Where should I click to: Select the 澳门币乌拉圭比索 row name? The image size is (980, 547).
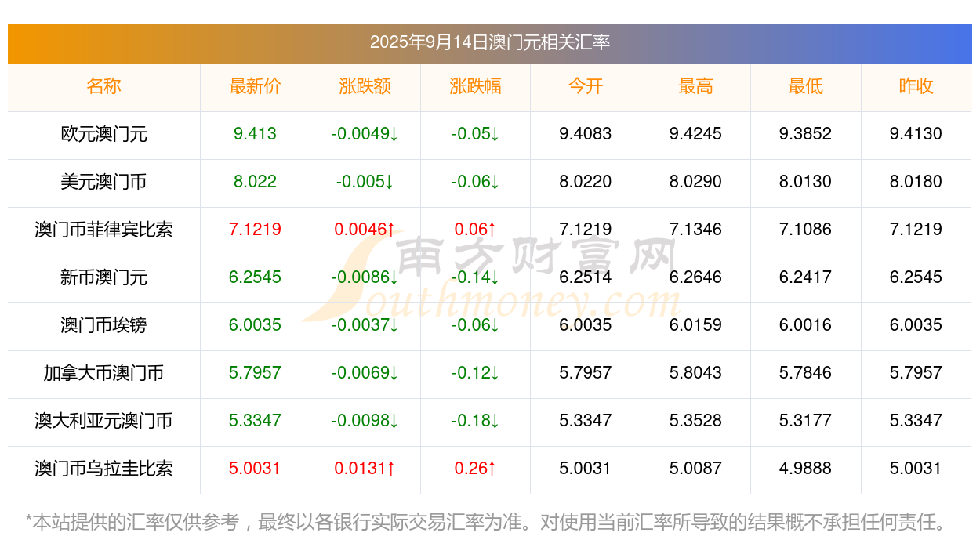pyautogui.click(x=103, y=469)
